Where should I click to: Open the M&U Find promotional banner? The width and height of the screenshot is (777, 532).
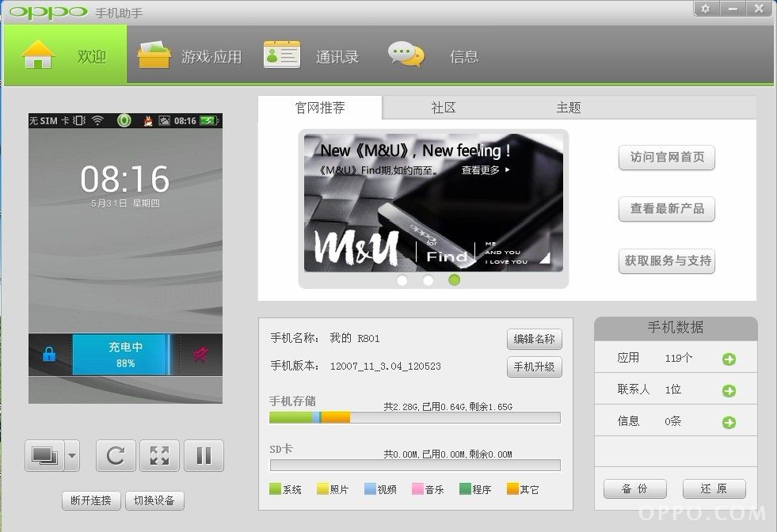433,203
